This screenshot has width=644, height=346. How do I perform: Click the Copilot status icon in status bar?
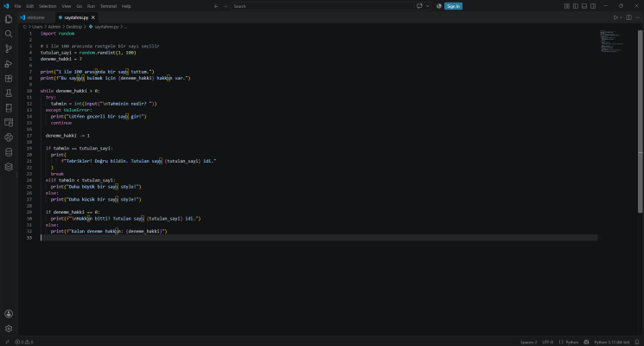click(x=586, y=342)
